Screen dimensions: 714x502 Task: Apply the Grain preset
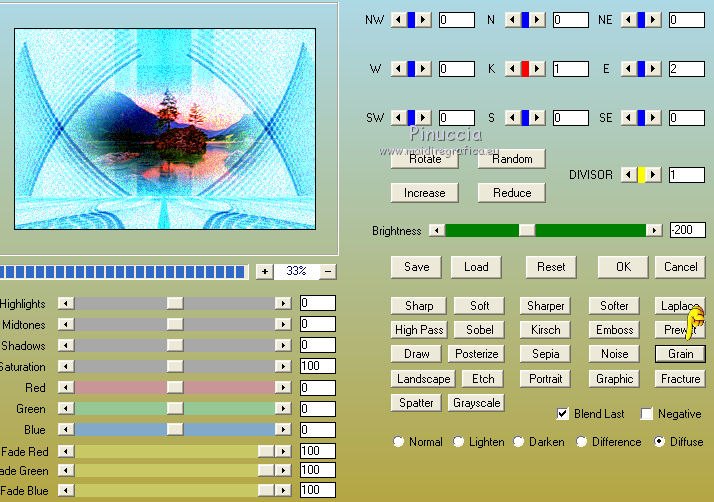point(680,354)
